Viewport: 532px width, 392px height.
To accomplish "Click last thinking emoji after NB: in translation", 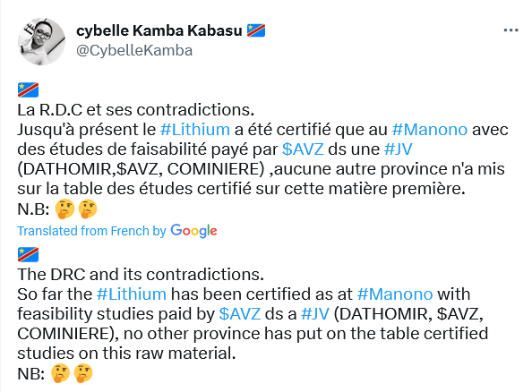I will pos(83,373).
